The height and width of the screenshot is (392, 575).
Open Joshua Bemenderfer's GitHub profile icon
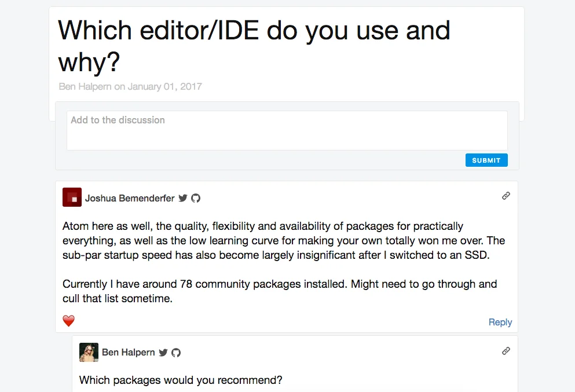click(x=196, y=198)
